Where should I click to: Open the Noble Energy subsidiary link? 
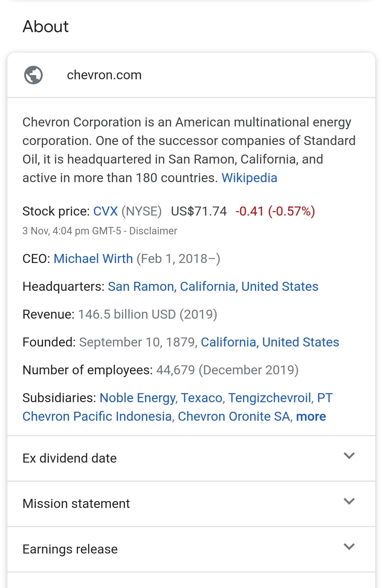(x=138, y=398)
